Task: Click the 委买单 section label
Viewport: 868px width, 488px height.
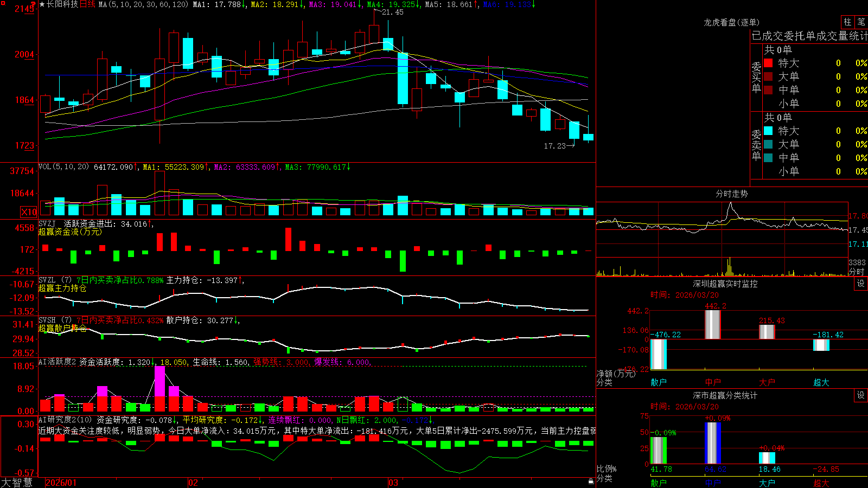Action: (756, 77)
